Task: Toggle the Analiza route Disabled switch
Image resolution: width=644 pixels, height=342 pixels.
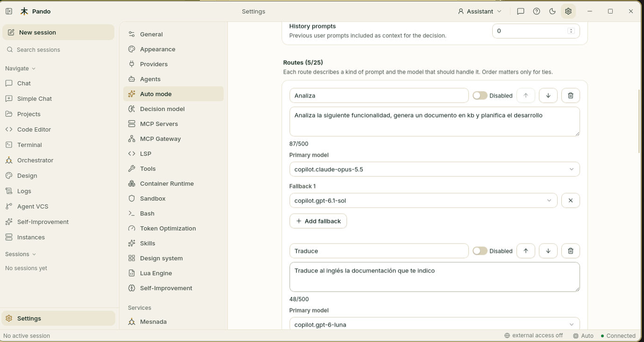Action: [480, 96]
